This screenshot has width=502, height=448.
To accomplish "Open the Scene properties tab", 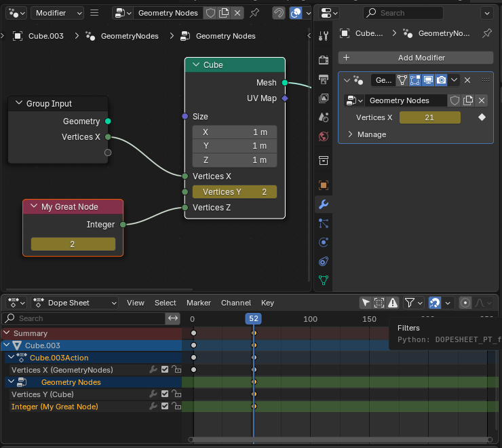I will pyautogui.click(x=324, y=117).
